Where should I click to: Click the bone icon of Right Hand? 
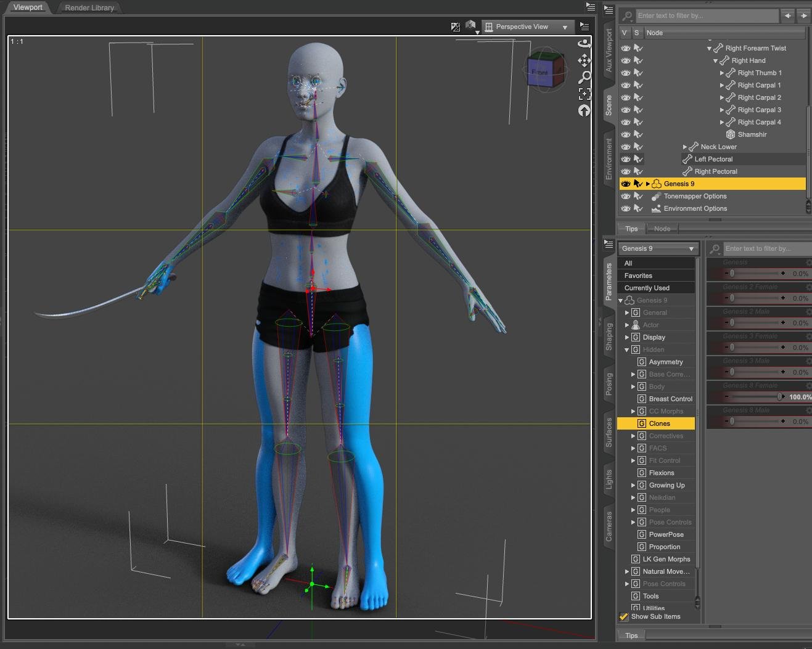724,60
